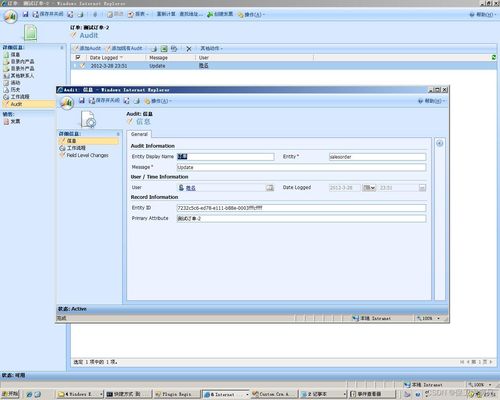Refresh the Audit grid with green refresh icon
This screenshot has width=500, height=400.
[x=494, y=57]
